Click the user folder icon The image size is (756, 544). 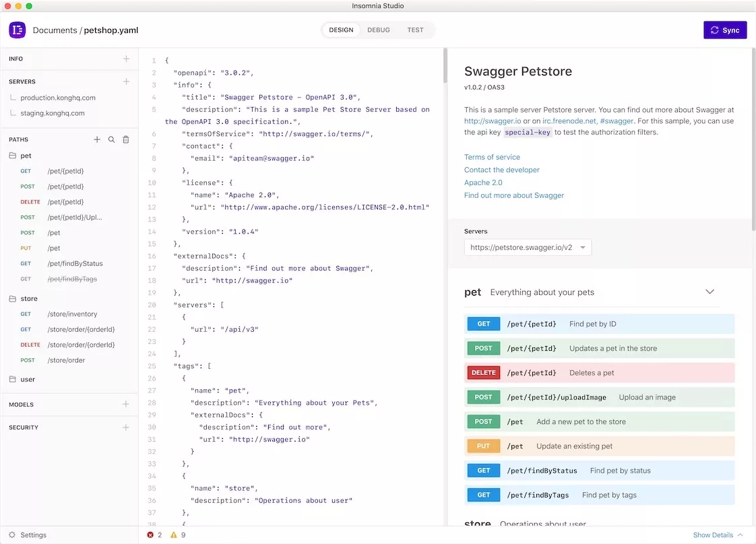pyautogui.click(x=13, y=379)
